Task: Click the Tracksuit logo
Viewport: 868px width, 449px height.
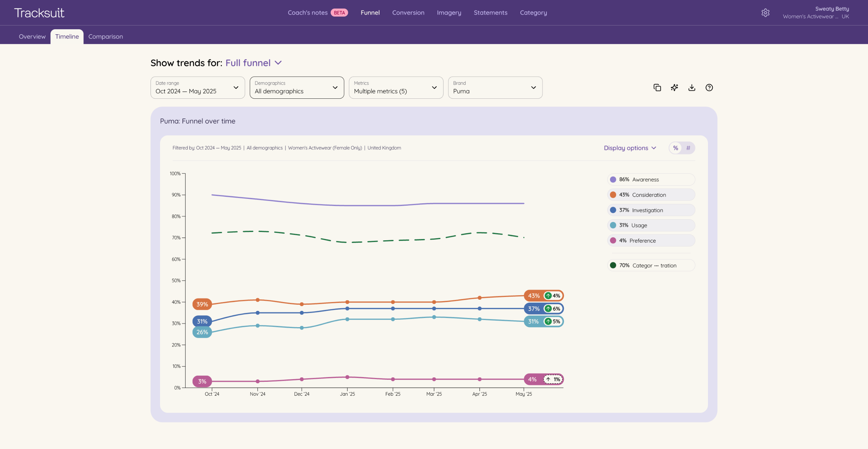Action: (x=39, y=13)
